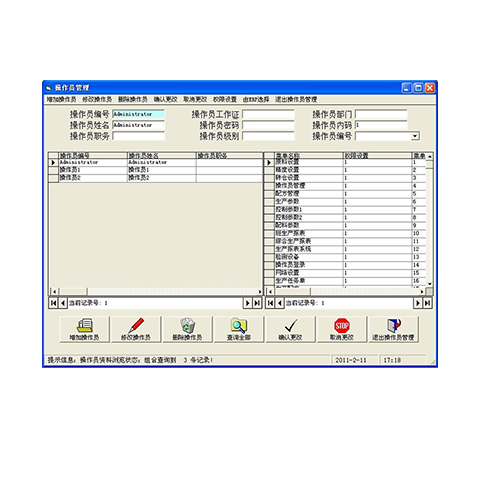Open the 权限设置 menu
Viewport: 480px width, 480px height.
[x=225, y=99]
